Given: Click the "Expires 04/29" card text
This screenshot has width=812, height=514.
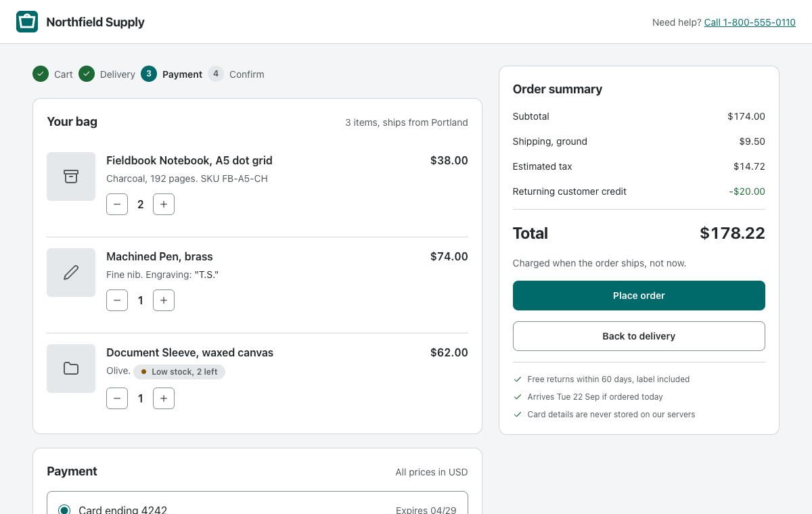Looking at the screenshot, I should pyautogui.click(x=426, y=510).
